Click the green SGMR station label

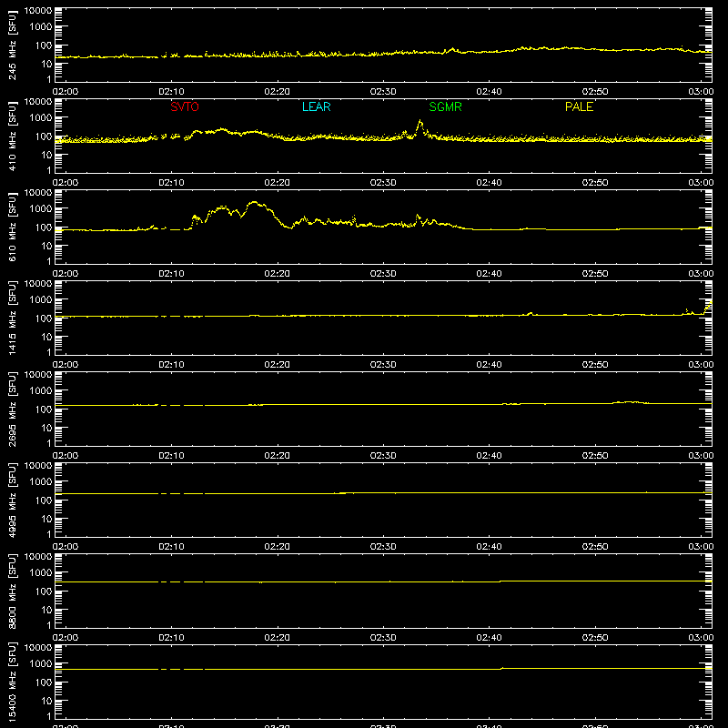[x=445, y=106]
